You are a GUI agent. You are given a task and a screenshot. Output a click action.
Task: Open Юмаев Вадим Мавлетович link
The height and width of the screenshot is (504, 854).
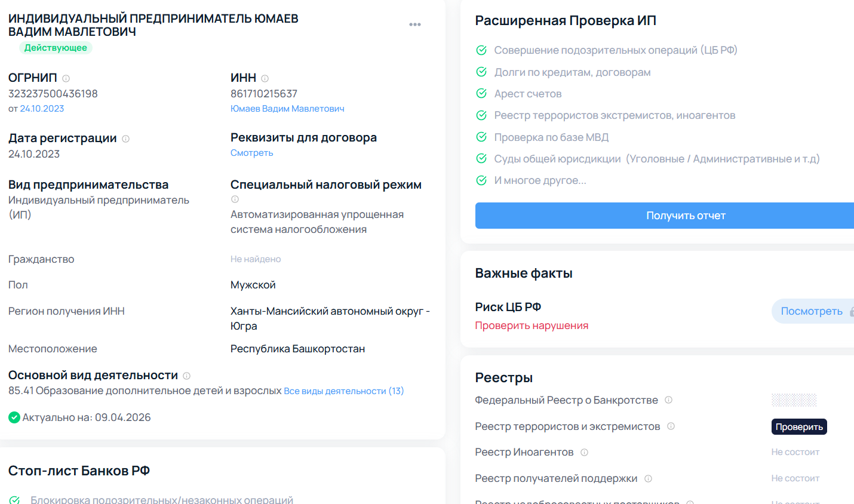[x=287, y=109]
